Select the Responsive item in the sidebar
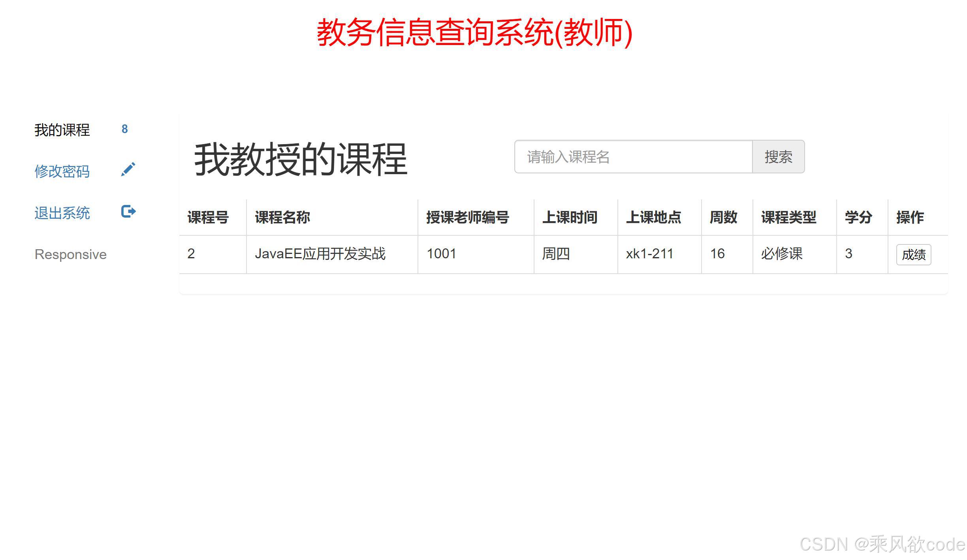 (70, 254)
